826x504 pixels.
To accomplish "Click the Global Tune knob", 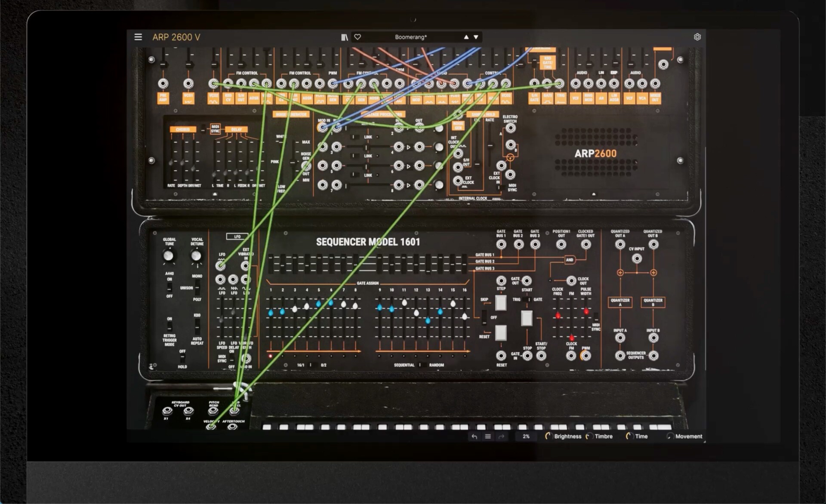I will 168,256.
